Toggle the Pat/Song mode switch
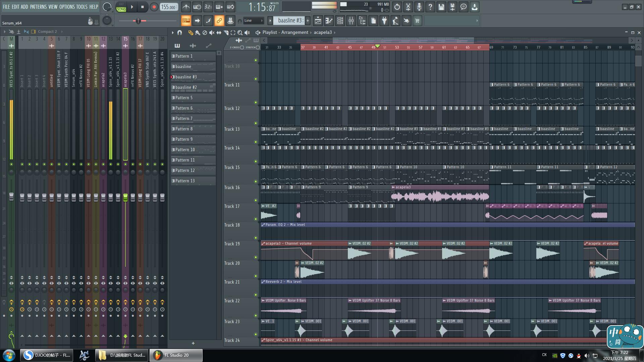This screenshot has height=362, width=644. point(121,7)
